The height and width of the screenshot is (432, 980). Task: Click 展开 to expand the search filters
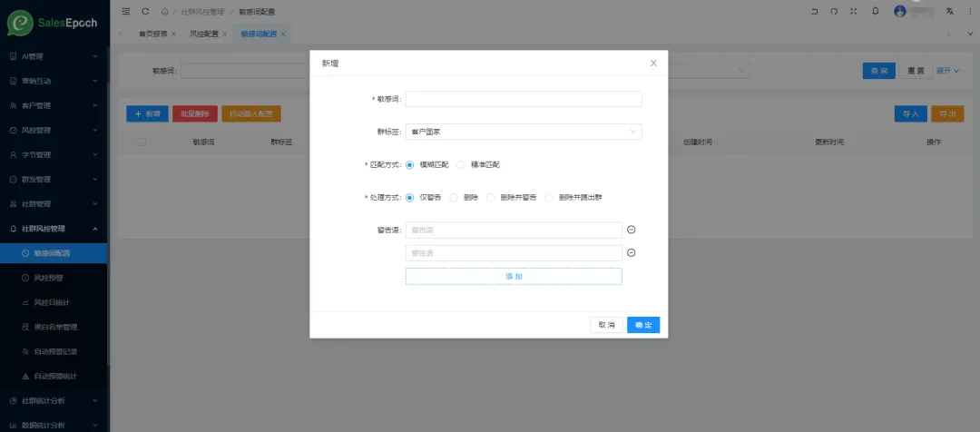(947, 71)
